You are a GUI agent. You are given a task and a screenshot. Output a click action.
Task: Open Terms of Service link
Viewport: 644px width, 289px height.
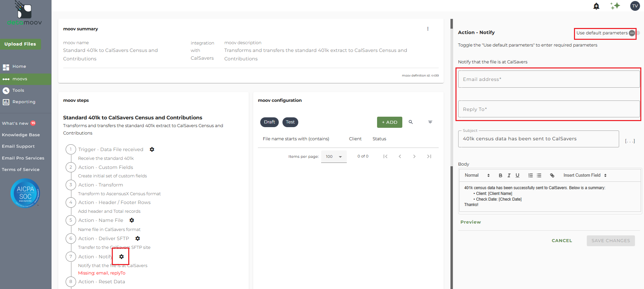[21, 170]
